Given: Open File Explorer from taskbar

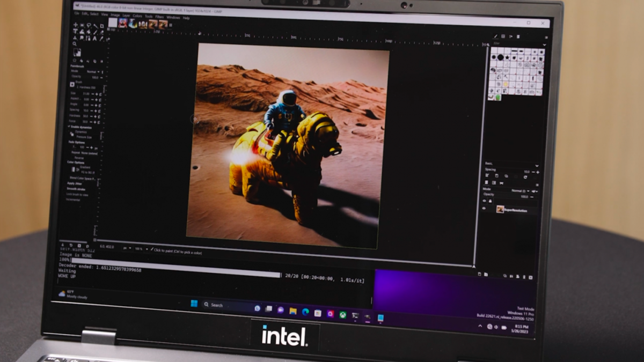Looking at the screenshot, I should coord(293,311).
